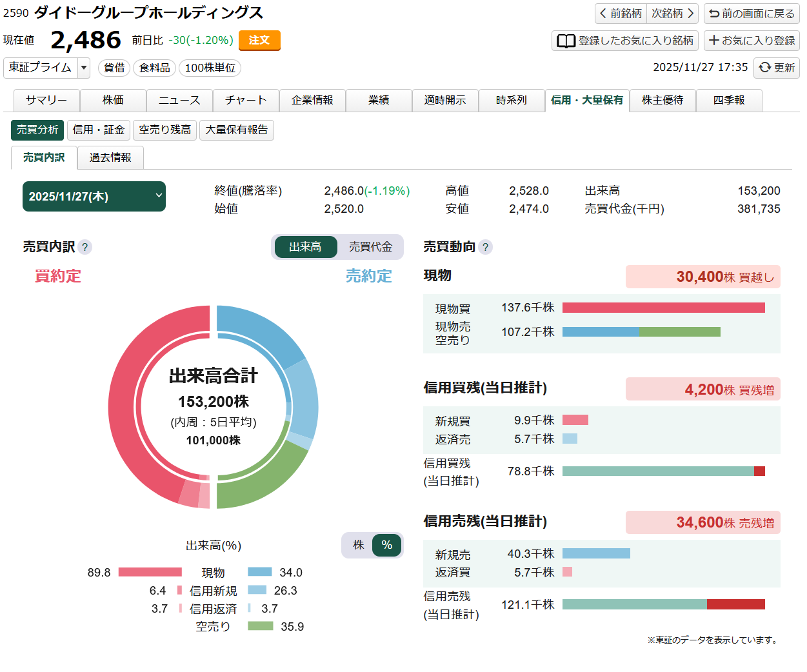Go to next stock 次銘柄
Viewport: 807px width, 672px height.
672,14
